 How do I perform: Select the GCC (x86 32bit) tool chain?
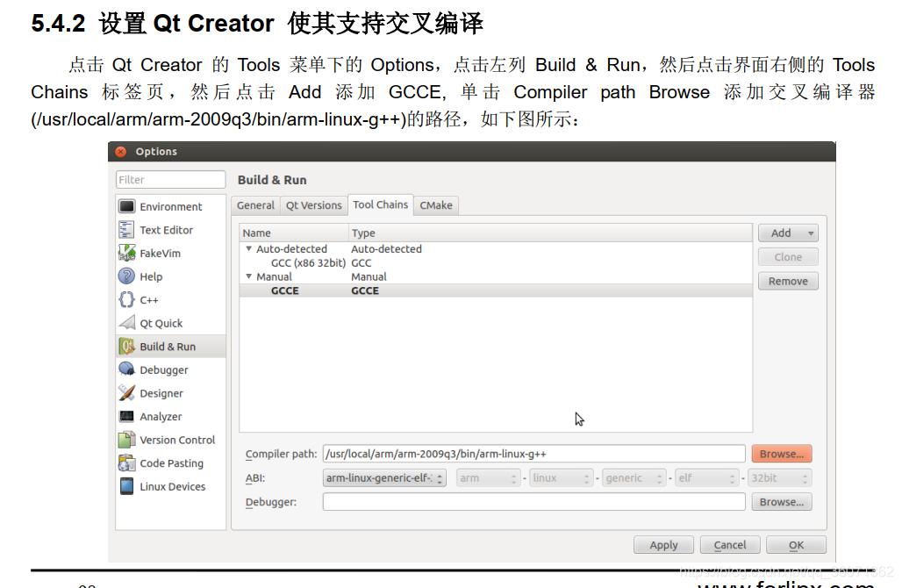495,263
